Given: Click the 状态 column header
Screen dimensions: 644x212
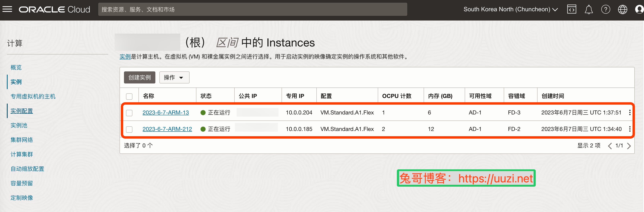Looking at the screenshot, I should tap(206, 96).
